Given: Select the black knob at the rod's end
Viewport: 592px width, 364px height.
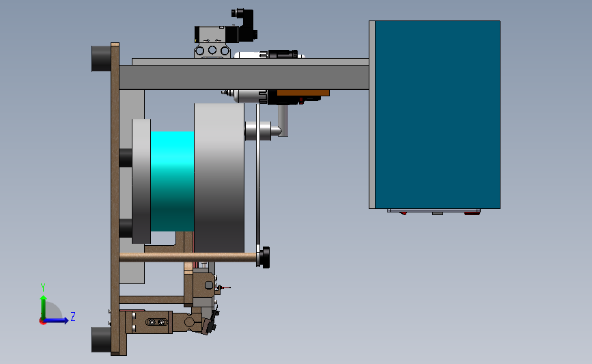Looking at the screenshot, I should click(266, 257).
